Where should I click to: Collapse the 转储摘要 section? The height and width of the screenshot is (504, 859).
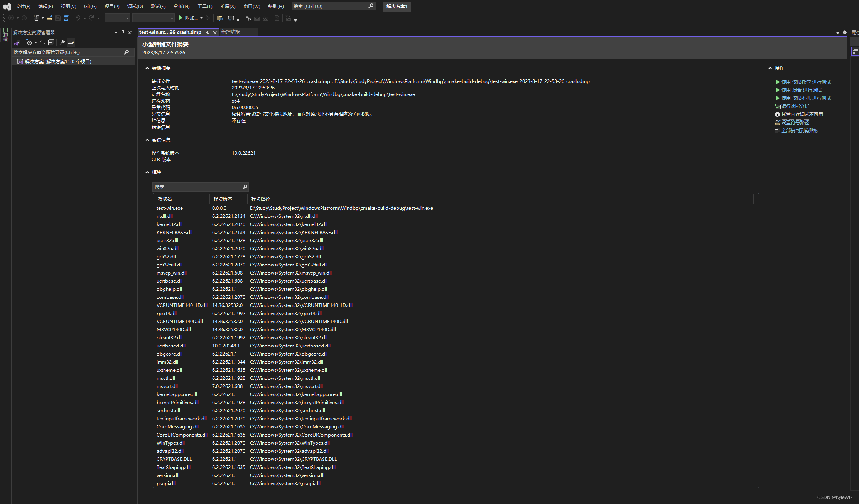click(x=147, y=68)
